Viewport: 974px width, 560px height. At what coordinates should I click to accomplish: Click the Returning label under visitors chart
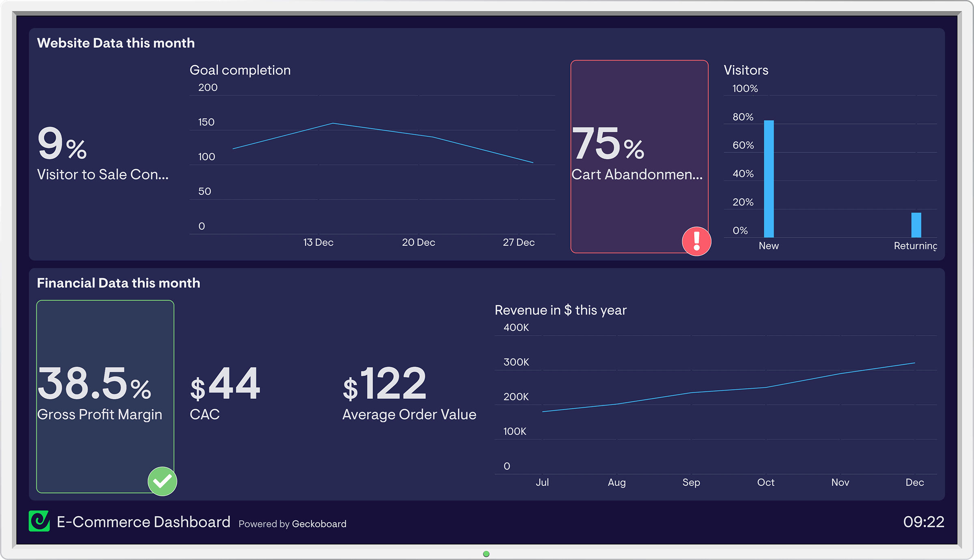(x=916, y=246)
